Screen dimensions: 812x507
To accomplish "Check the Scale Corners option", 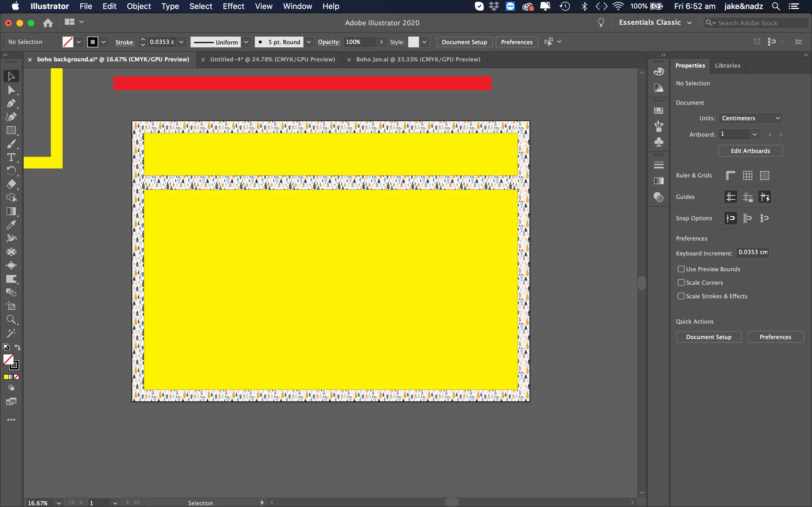I will (681, 283).
